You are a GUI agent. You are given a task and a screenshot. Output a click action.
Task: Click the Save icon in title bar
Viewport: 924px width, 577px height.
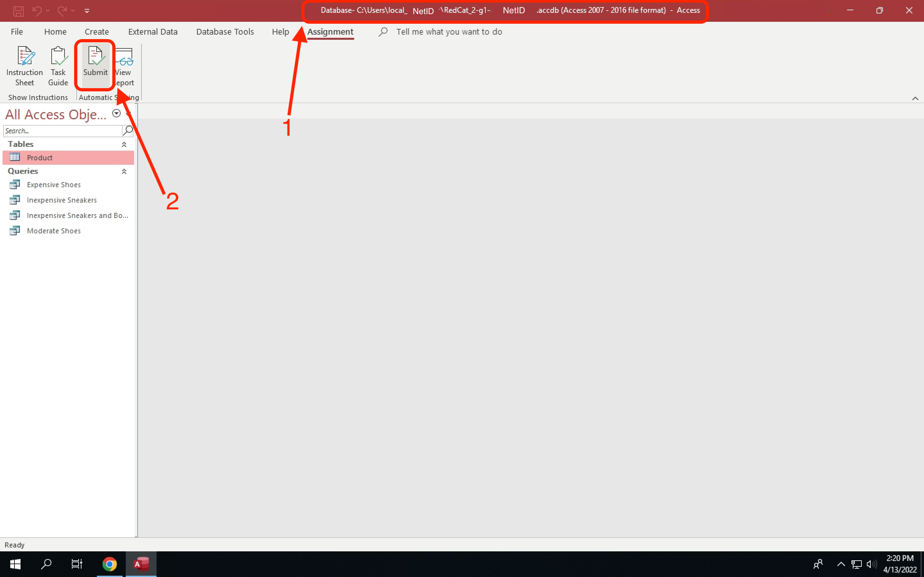pos(18,11)
